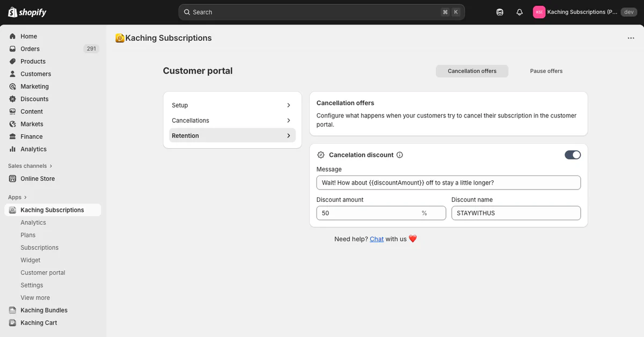This screenshot has width=644, height=337.
Task: Click the Kaching Cart app icon
Action: (12, 323)
